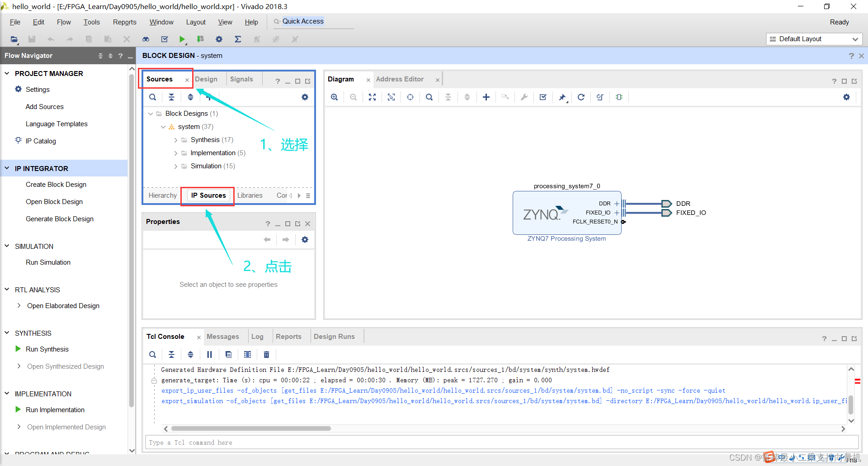
Task: Switch to the Design Runs tab
Action: tap(334, 337)
